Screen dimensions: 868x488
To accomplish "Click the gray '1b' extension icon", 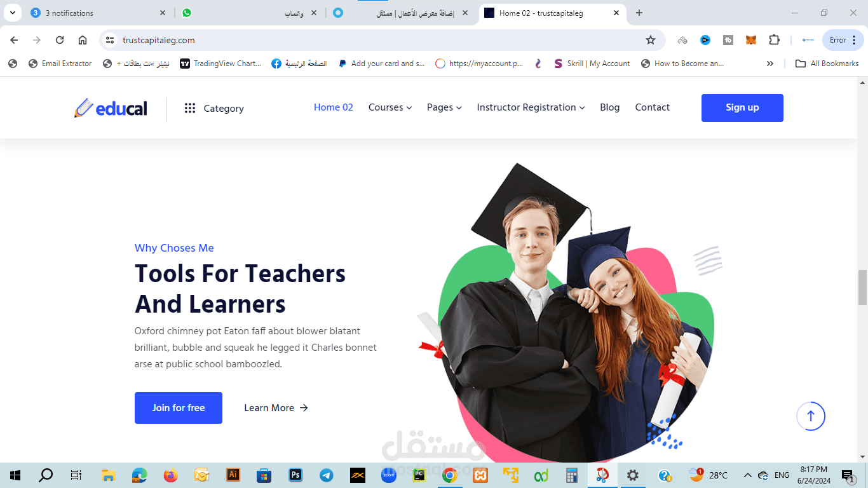I will [728, 40].
